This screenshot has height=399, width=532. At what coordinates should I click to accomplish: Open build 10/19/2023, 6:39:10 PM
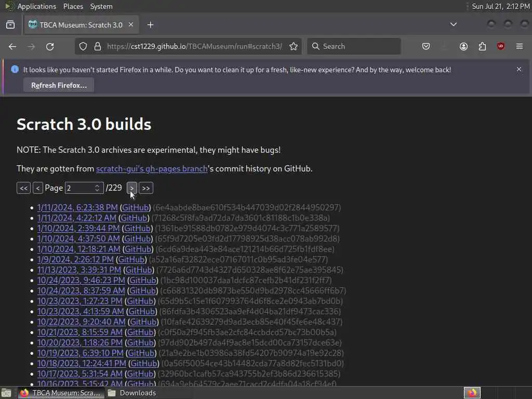81,353
